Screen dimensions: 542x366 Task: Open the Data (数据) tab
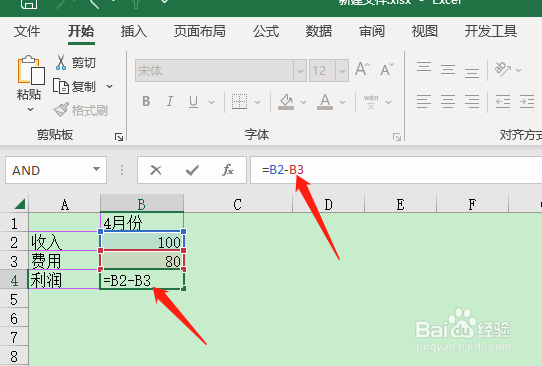coord(319,31)
